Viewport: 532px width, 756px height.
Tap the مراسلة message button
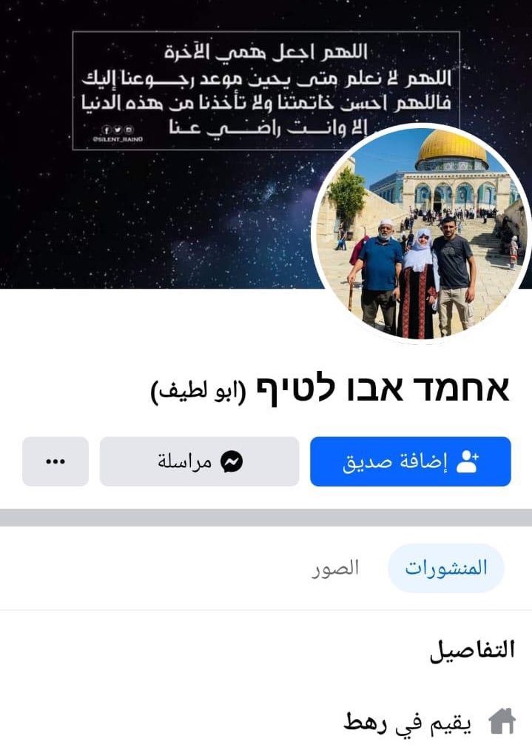[200, 461]
